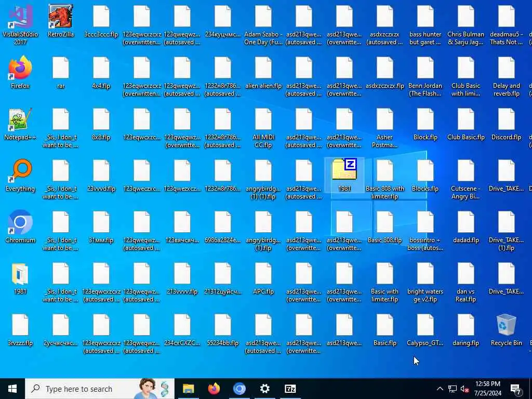Select the bass hunter but garet file
The height and width of the screenshot is (399, 532).
click(x=425, y=25)
